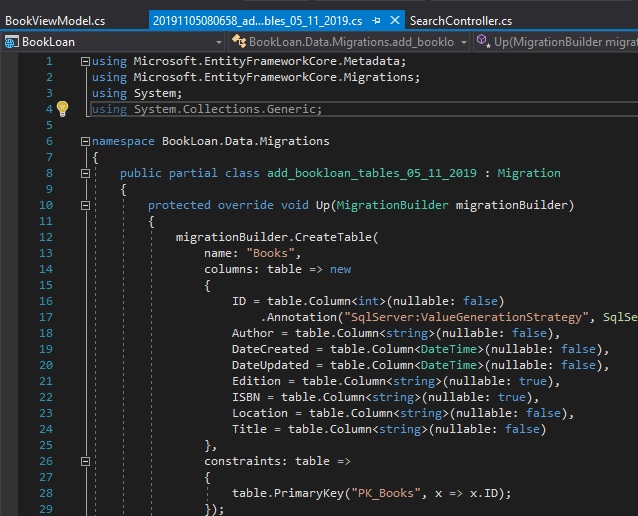This screenshot has height=516, width=638.
Task: Close the active migration file tab
Action: pos(395,20)
